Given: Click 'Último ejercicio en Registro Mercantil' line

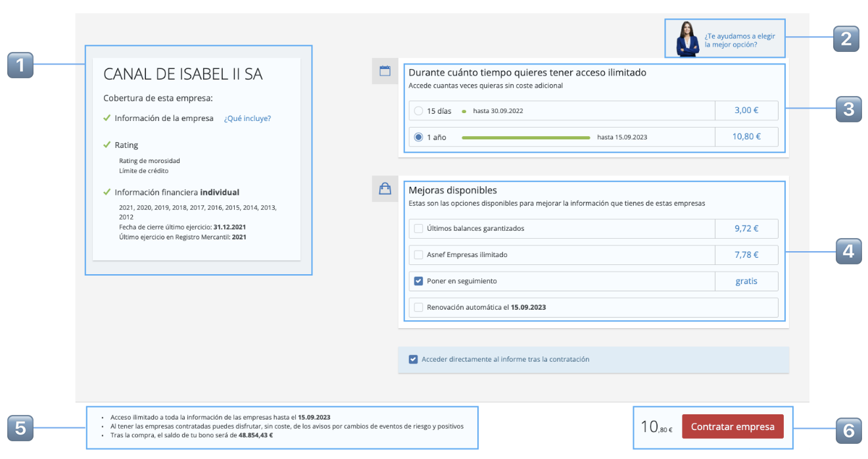Looking at the screenshot, I should (182, 237).
